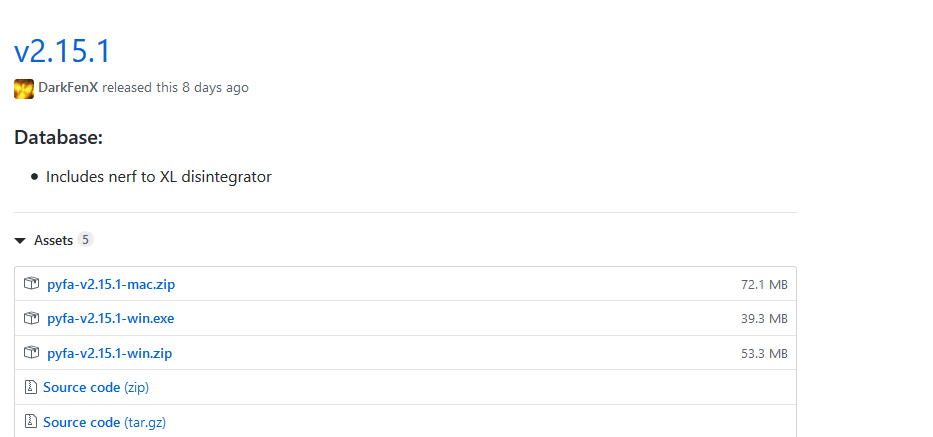The image size is (933, 437).
Task: Collapse the Assets section using the triangle
Action: click(x=20, y=241)
